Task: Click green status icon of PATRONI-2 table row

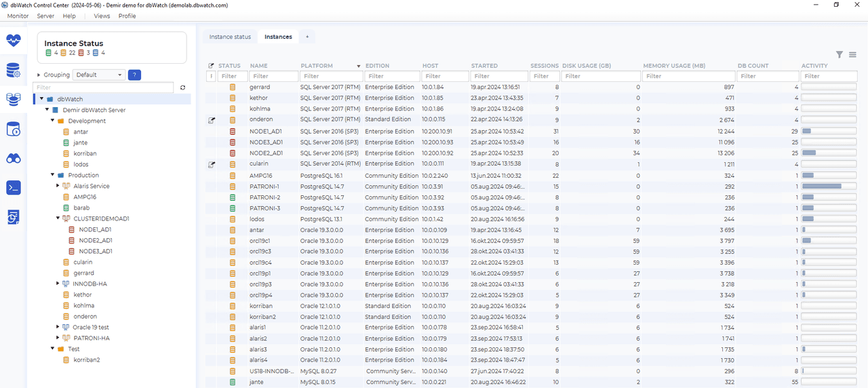Action: 233,197
